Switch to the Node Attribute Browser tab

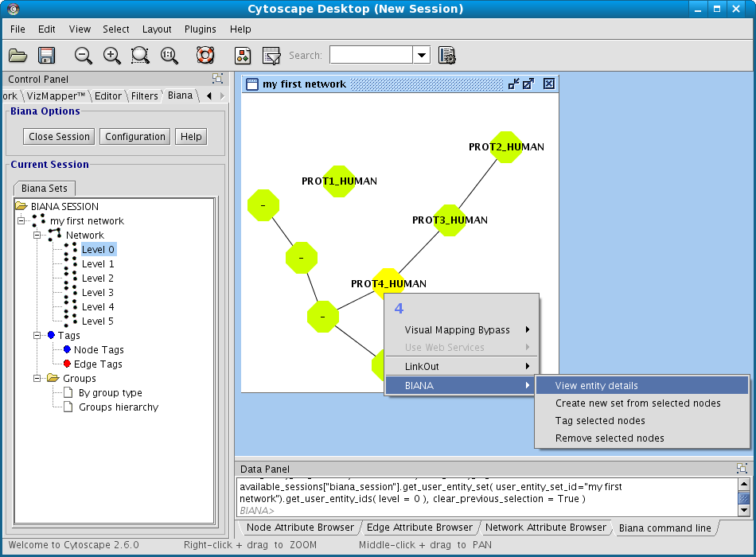(x=300, y=528)
